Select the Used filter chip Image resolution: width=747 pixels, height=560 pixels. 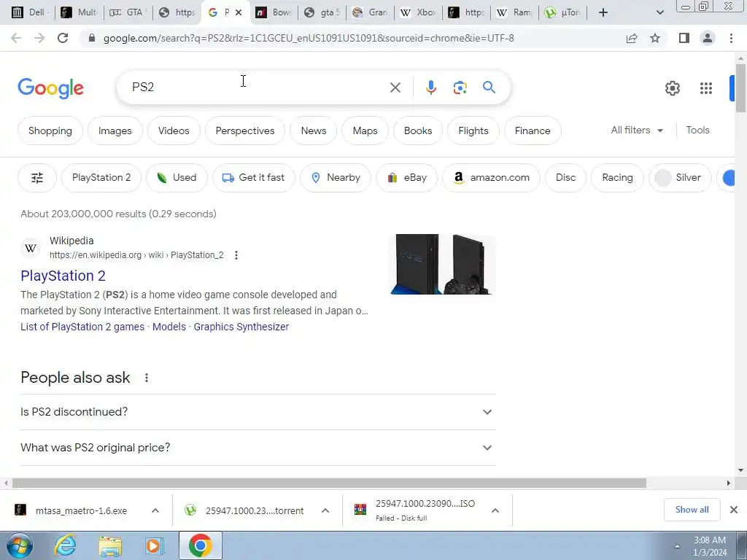point(177,178)
